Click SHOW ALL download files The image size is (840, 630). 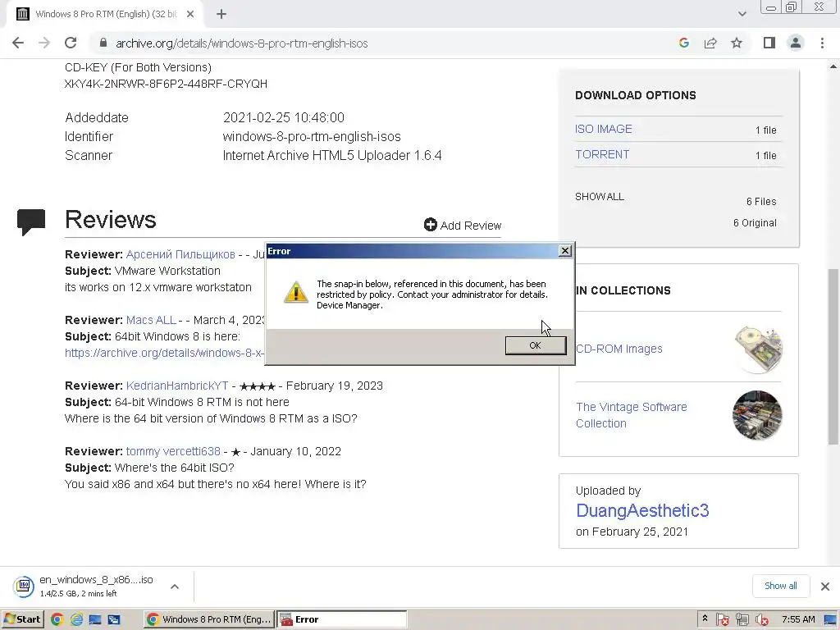pos(600,197)
